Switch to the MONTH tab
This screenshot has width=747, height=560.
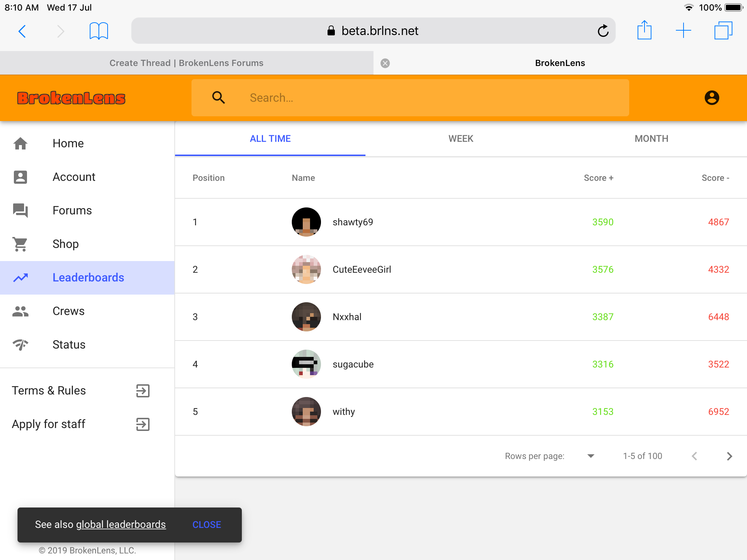pyautogui.click(x=651, y=139)
